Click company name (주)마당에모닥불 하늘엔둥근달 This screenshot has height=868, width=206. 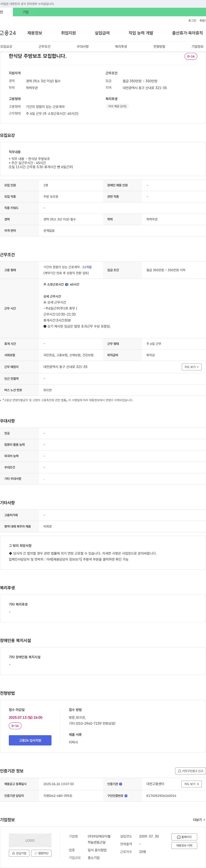(x=99, y=839)
